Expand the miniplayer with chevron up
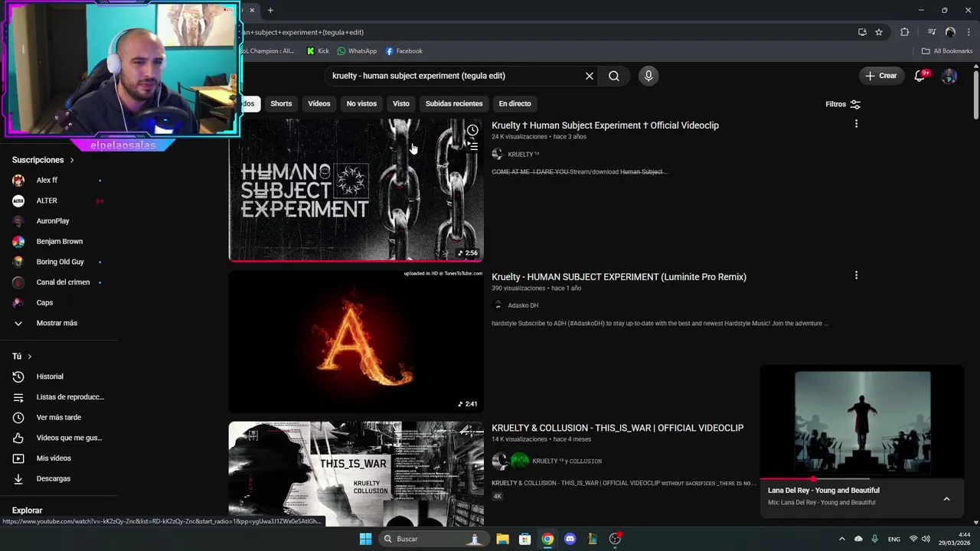Screen dimensions: 980x551 pos(946,499)
